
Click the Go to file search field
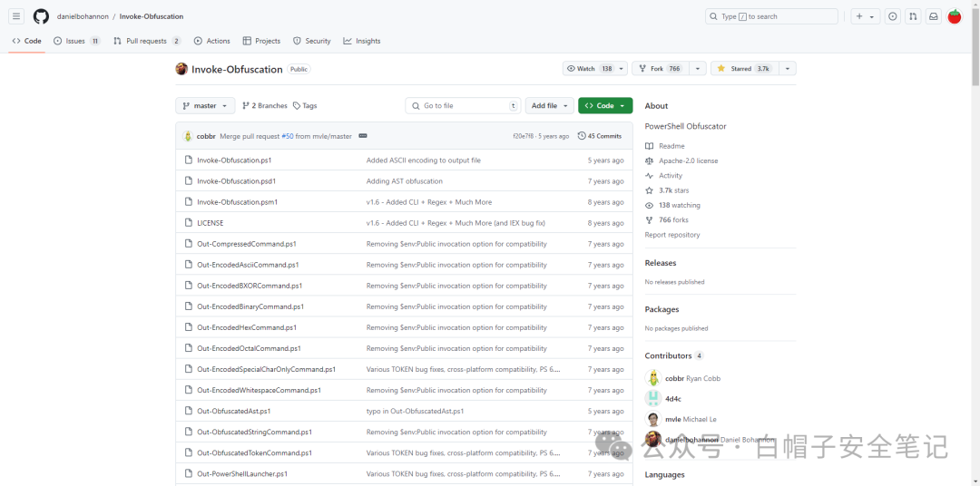(463, 105)
